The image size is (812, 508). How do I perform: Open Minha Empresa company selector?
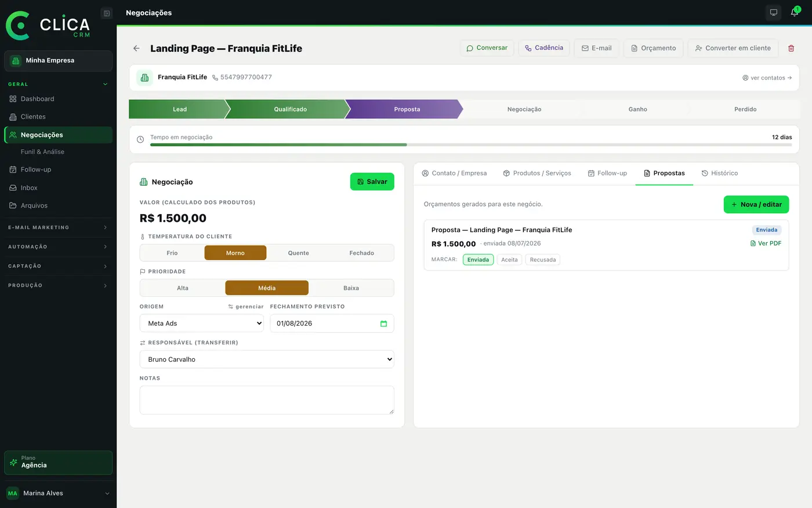58,60
